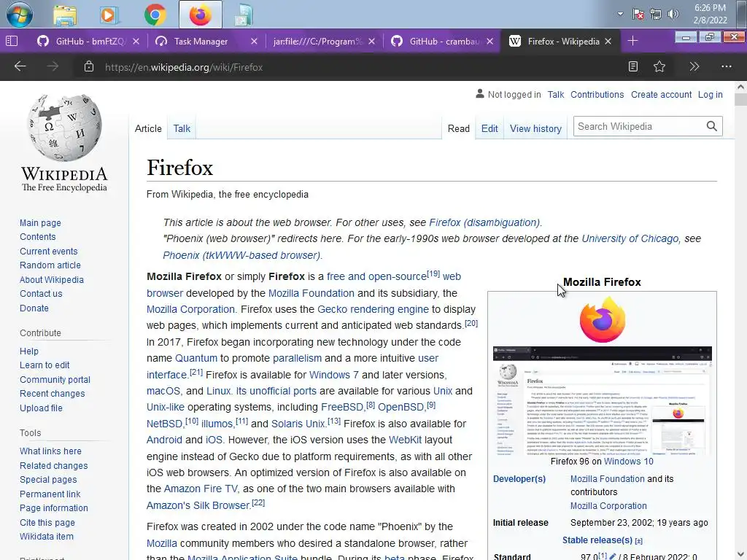Image resolution: width=747 pixels, height=560 pixels.
Task: Open Random article in sidebar
Action: coord(50,265)
